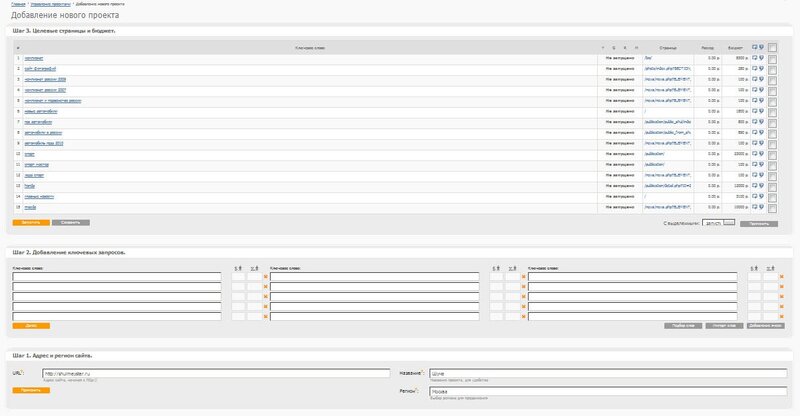Click the monitor icon in keyword row 6
Image resolution: width=800 pixels, height=416 pixels.
point(755,111)
